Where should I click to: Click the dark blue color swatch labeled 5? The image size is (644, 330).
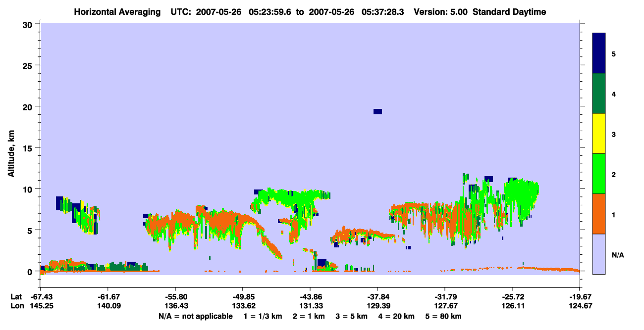[599, 53]
